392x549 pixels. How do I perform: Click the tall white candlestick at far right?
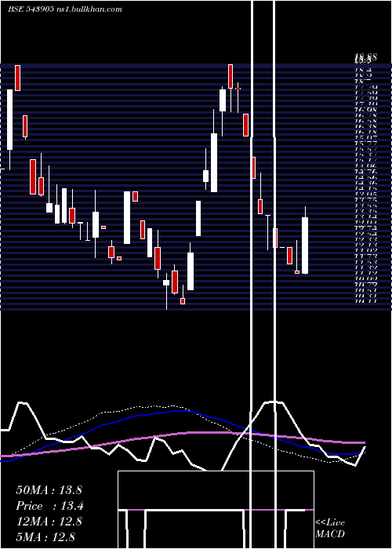tap(305, 245)
